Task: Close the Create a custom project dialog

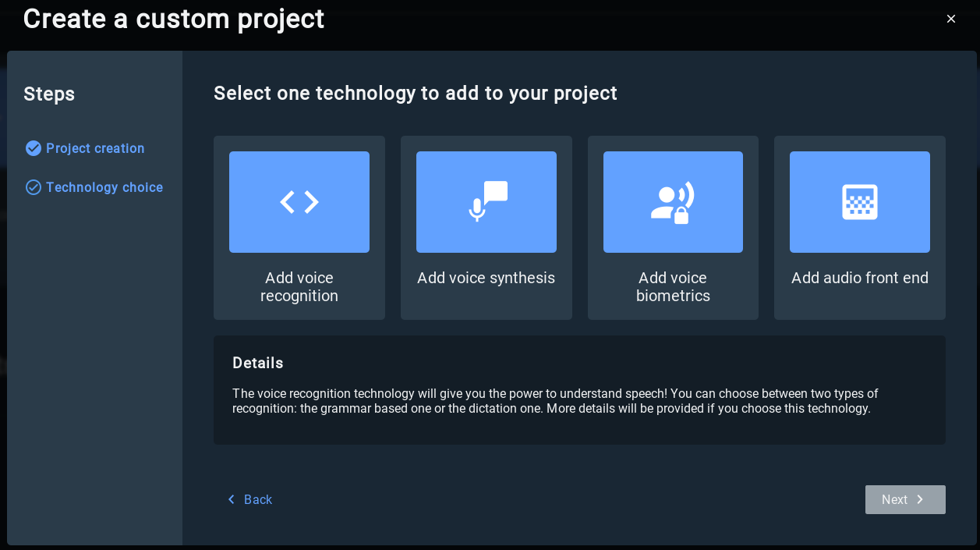Action: click(950, 19)
